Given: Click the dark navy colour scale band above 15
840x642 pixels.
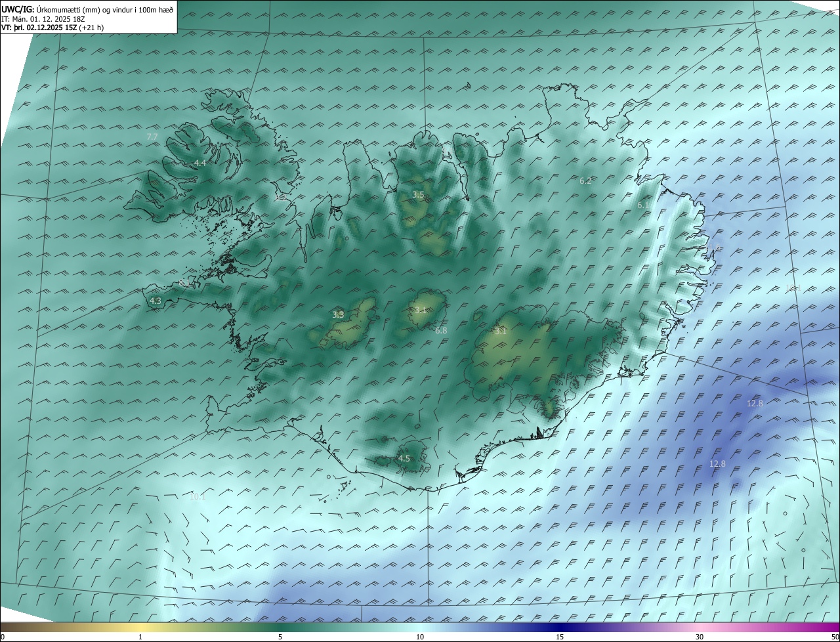Looking at the screenshot, I should (x=560, y=627).
